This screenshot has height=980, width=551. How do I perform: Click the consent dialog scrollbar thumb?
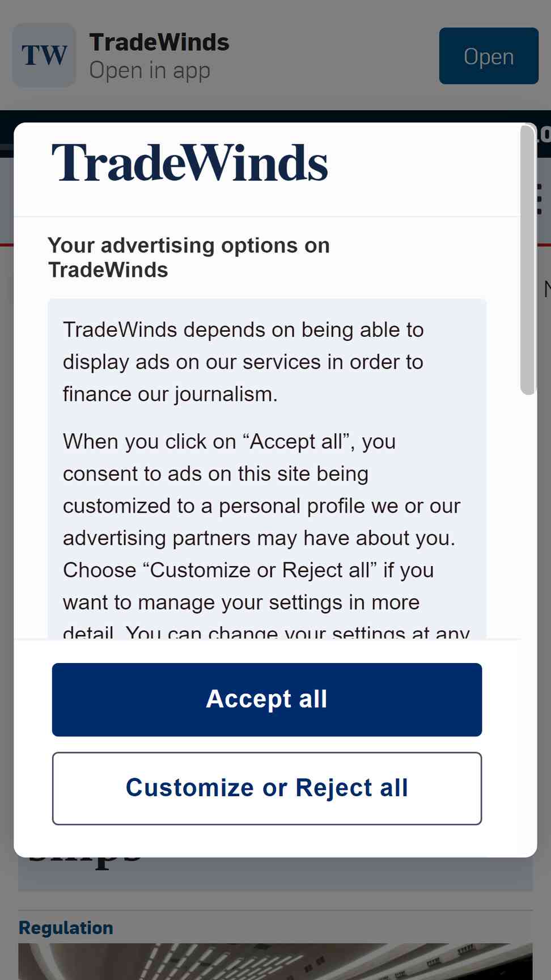coord(528,259)
